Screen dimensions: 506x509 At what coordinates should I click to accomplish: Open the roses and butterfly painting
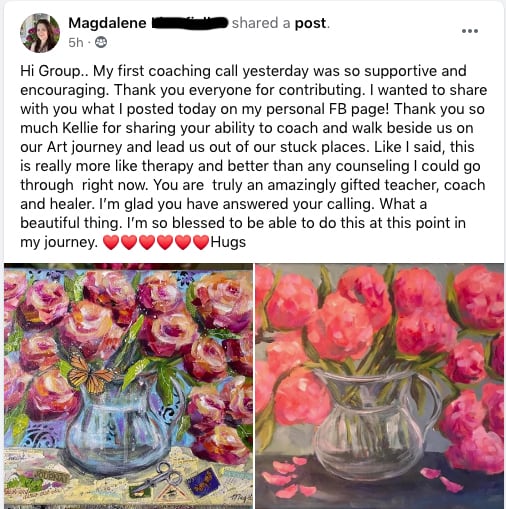[x=128, y=386]
